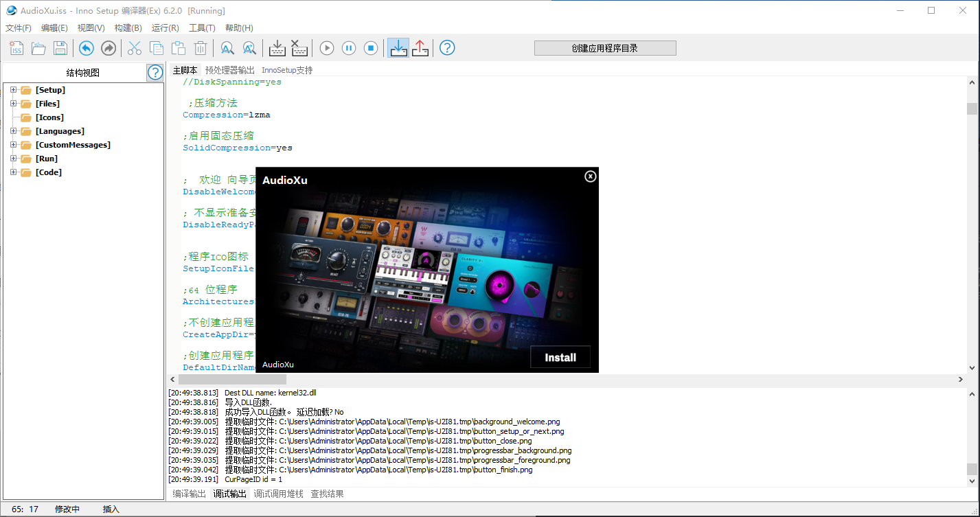Open the 构建(B) menu

click(128, 28)
